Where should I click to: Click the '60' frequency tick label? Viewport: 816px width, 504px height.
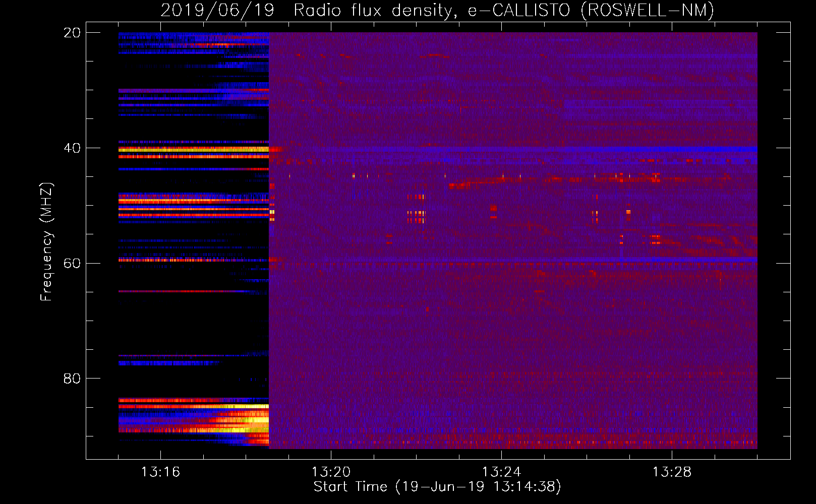click(x=72, y=263)
